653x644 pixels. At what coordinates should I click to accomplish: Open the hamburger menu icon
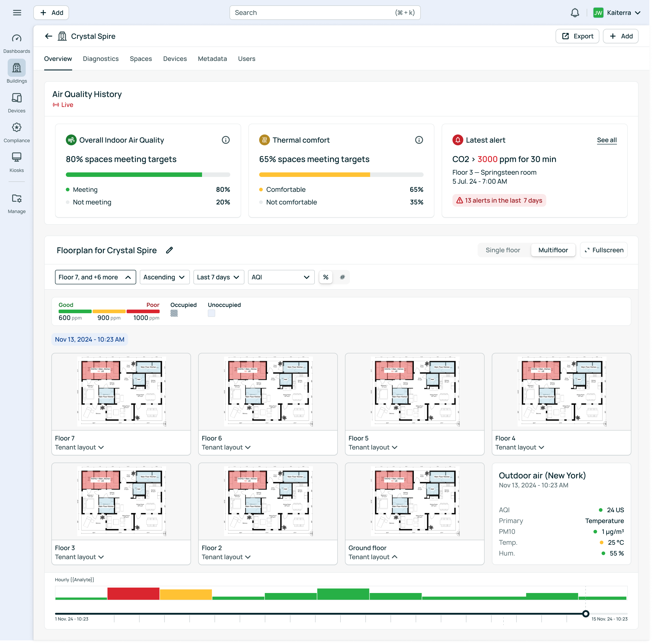17,13
